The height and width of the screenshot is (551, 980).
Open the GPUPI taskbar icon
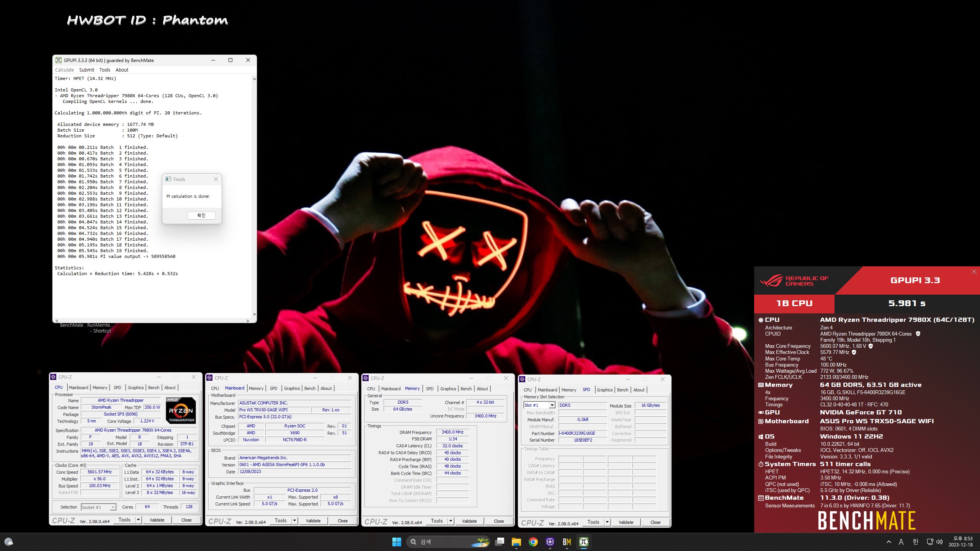584,542
